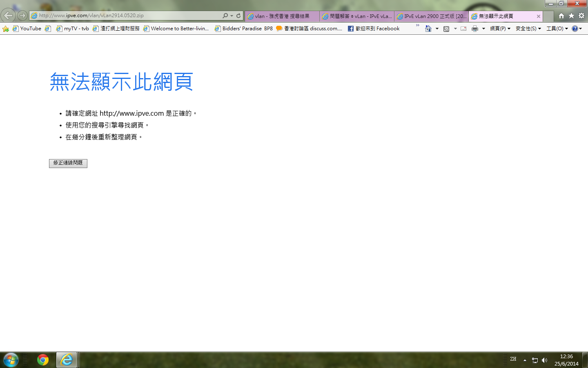Open the 工具(O) menu
Image resolution: width=588 pixels, height=368 pixels.
click(x=557, y=29)
